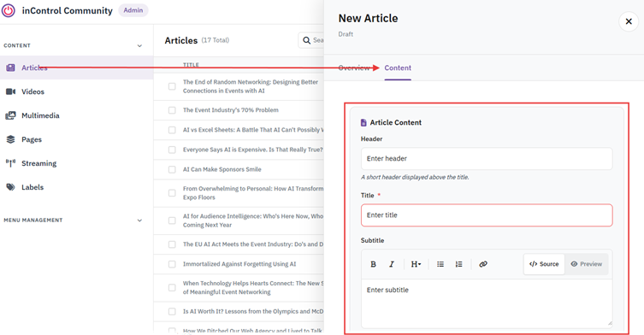Tick 'When Technology Helps Hearts Connect' checkbox

pyautogui.click(x=172, y=287)
